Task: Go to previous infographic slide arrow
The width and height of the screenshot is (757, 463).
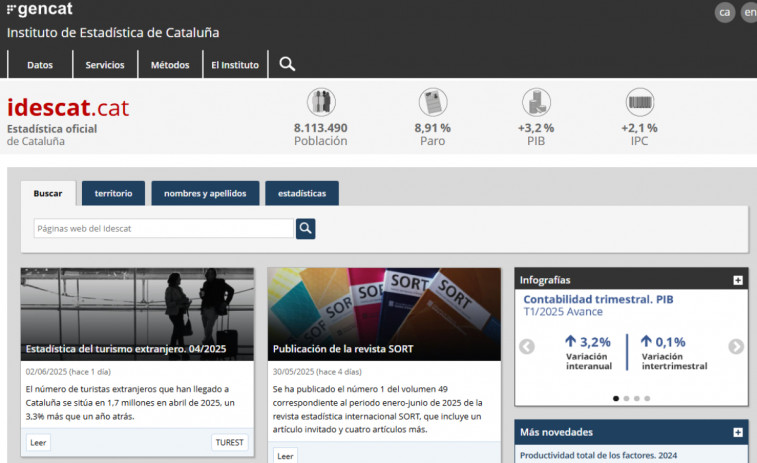Action: (x=527, y=346)
